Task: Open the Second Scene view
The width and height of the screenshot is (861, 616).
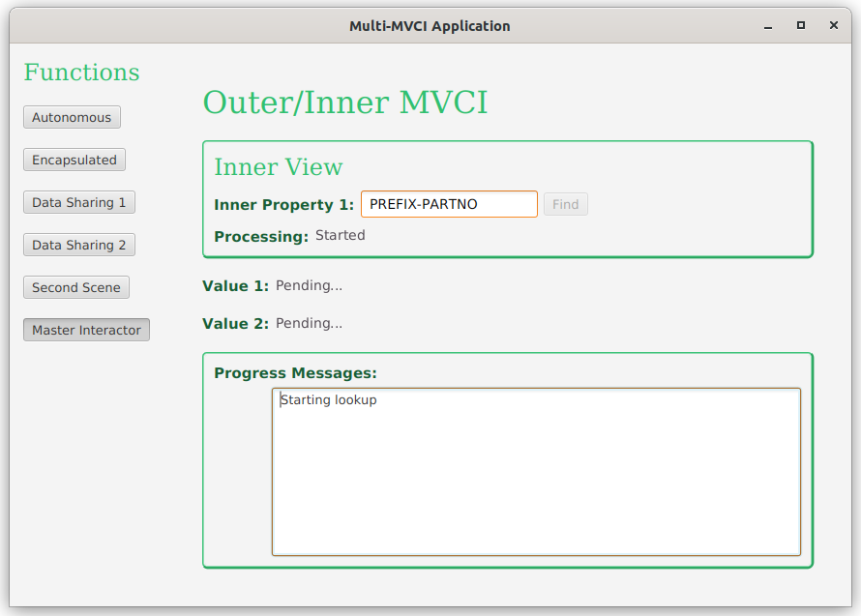Action: pyautogui.click(x=75, y=287)
